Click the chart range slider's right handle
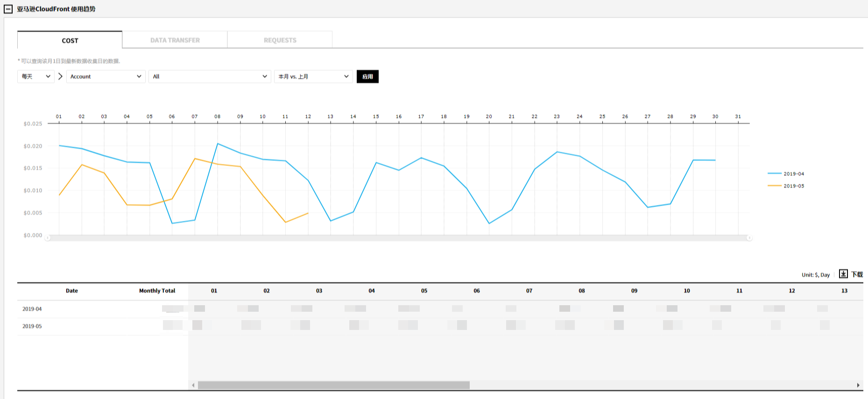 (749, 238)
